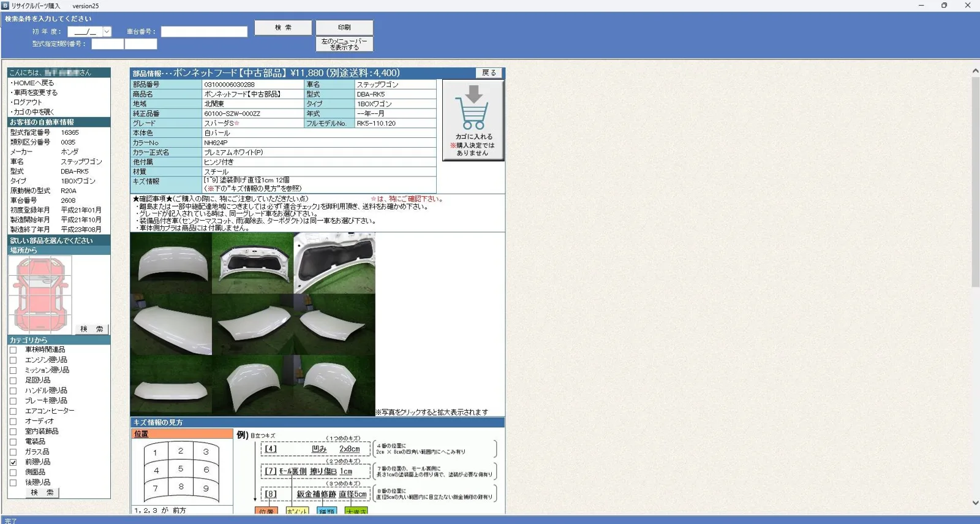Viewport: 980px width, 524px height.
Task: Click the 検索 button below the categories
Action: 42,492
